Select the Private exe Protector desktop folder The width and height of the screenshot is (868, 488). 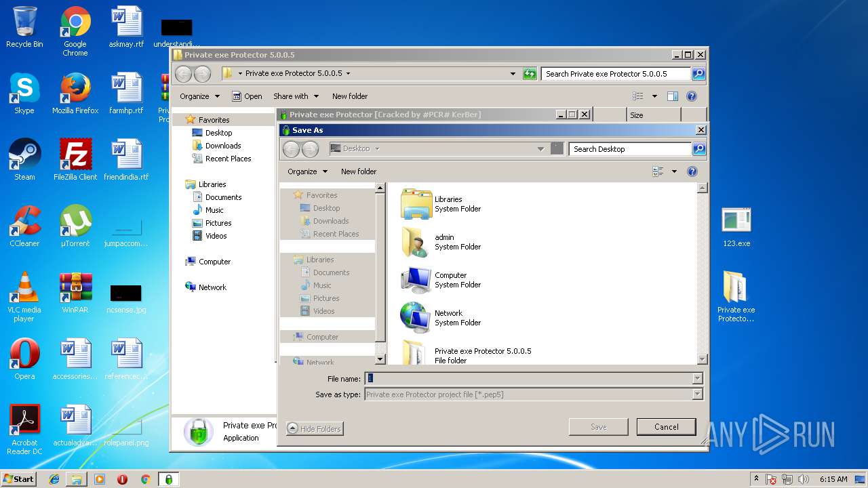(736, 297)
